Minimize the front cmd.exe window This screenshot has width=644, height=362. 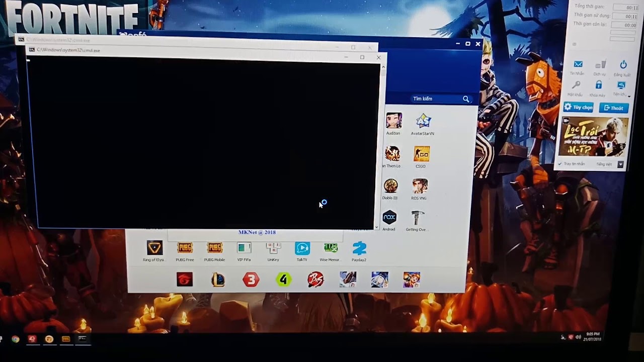click(346, 57)
